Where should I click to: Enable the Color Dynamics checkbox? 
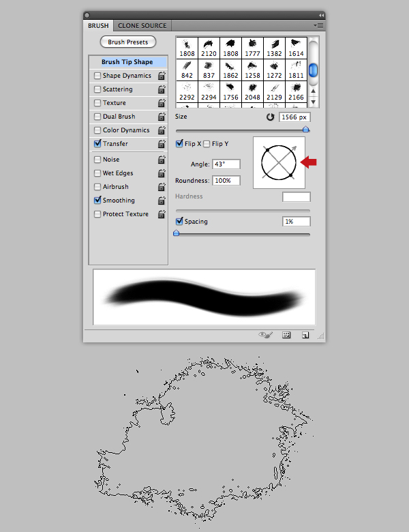point(97,130)
